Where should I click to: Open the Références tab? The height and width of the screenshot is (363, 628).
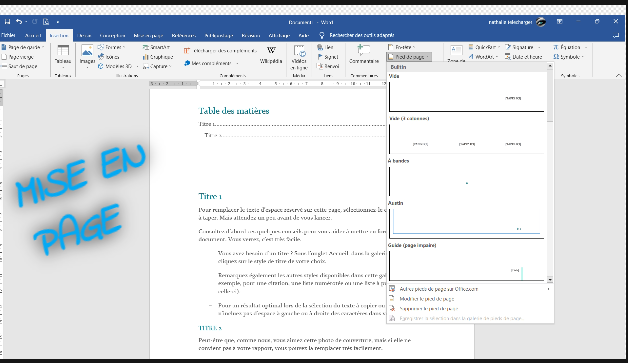tap(183, 35)
